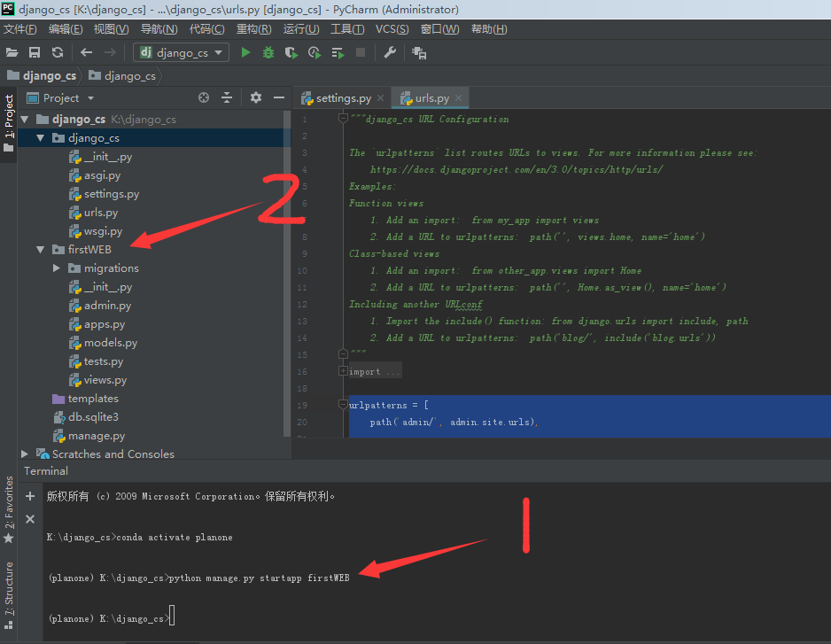Select manage.py in project tree
831x644 pixels.
coord(97,436)
